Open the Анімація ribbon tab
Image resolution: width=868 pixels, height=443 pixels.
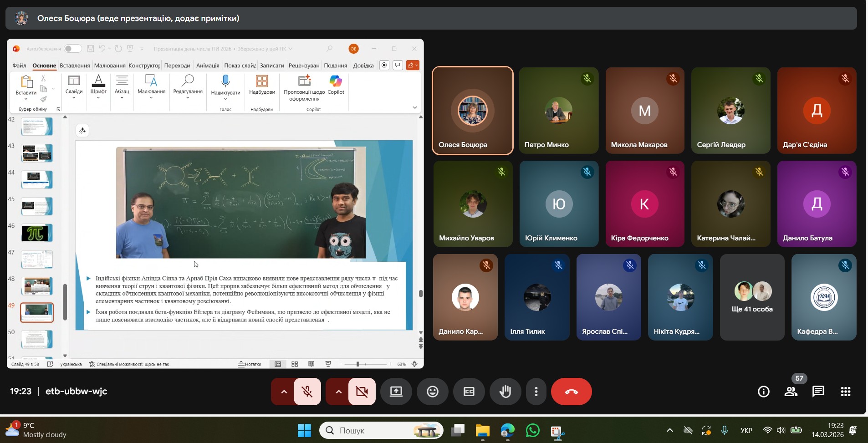click(x=208, y=66)
